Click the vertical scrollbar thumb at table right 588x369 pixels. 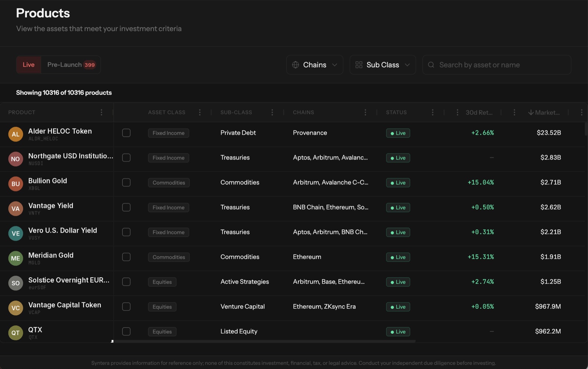[x=586, y=129]
